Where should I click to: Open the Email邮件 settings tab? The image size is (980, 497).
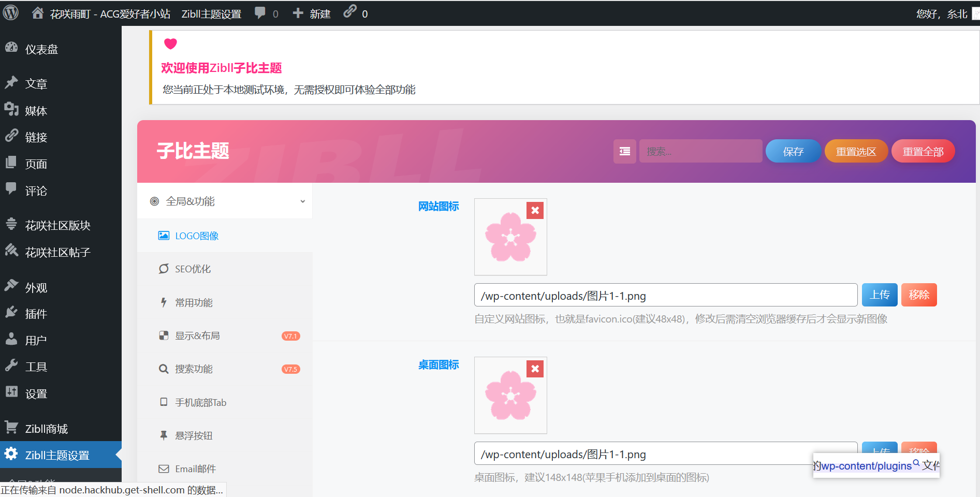(225, 469)
